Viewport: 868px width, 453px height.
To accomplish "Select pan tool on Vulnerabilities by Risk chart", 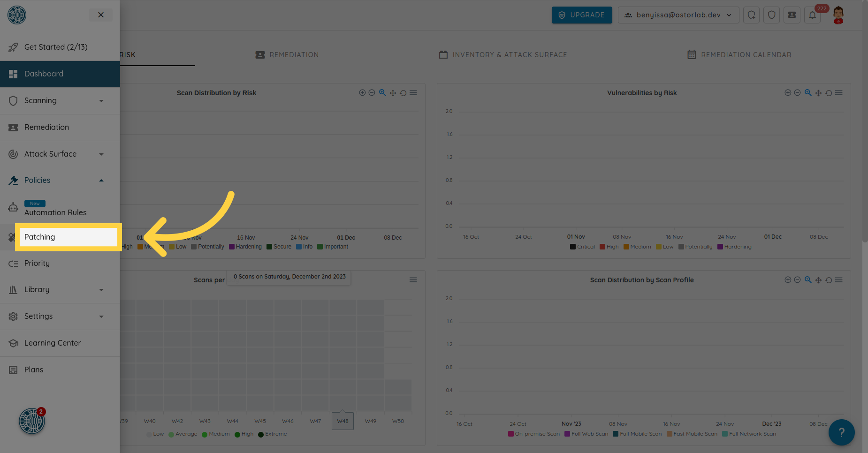I will click(x=818, y=93).
